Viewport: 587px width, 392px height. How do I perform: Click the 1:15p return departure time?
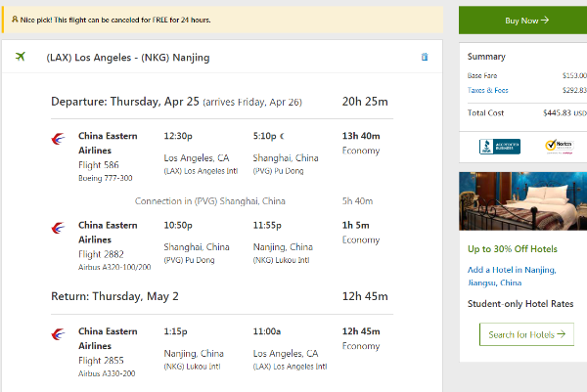click(x=175, y=331)
